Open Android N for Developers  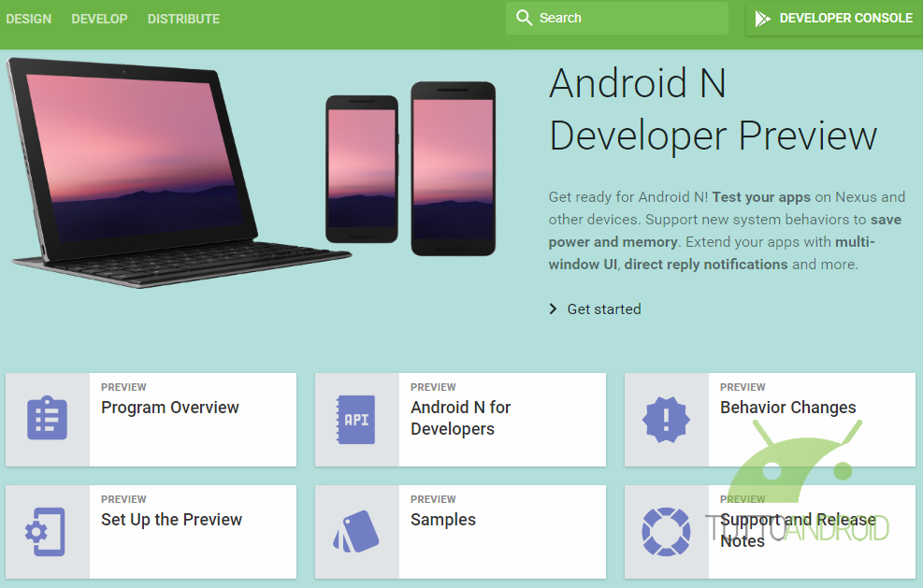point(461,418)
